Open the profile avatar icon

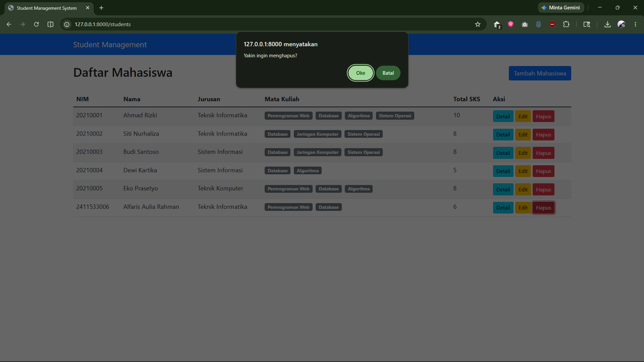coord(621,24)
